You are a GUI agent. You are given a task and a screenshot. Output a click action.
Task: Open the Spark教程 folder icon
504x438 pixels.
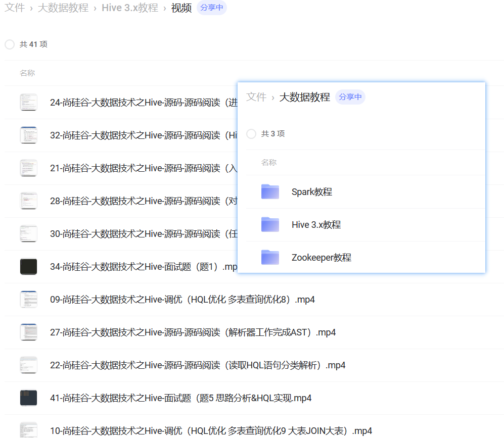click(270, 191)
